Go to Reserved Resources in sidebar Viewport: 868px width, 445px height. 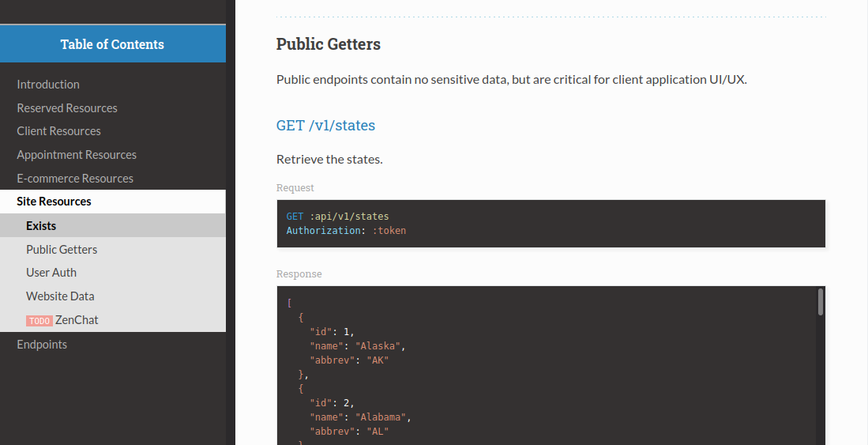67,108
